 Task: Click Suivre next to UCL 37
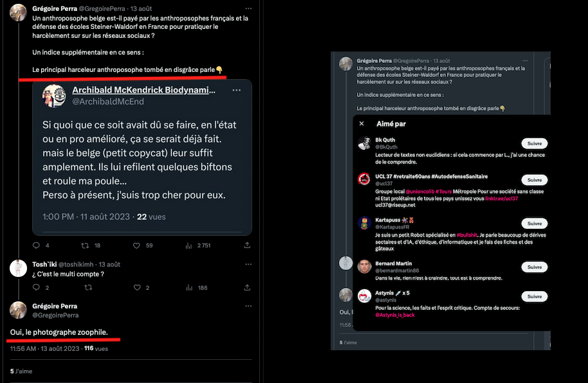click(x=534, y=180)
